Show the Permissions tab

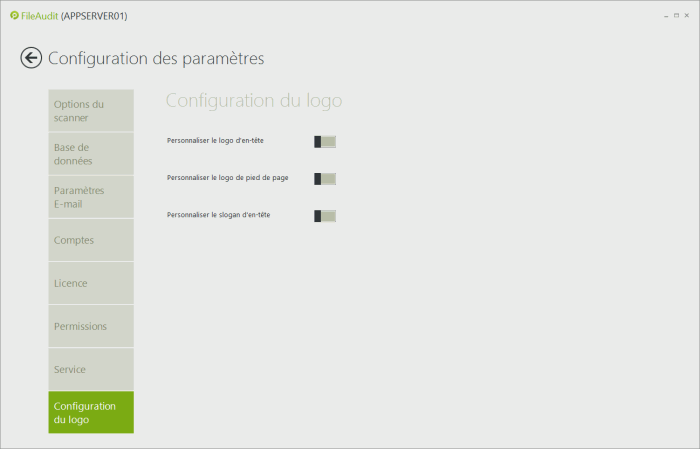click(90, 326)
